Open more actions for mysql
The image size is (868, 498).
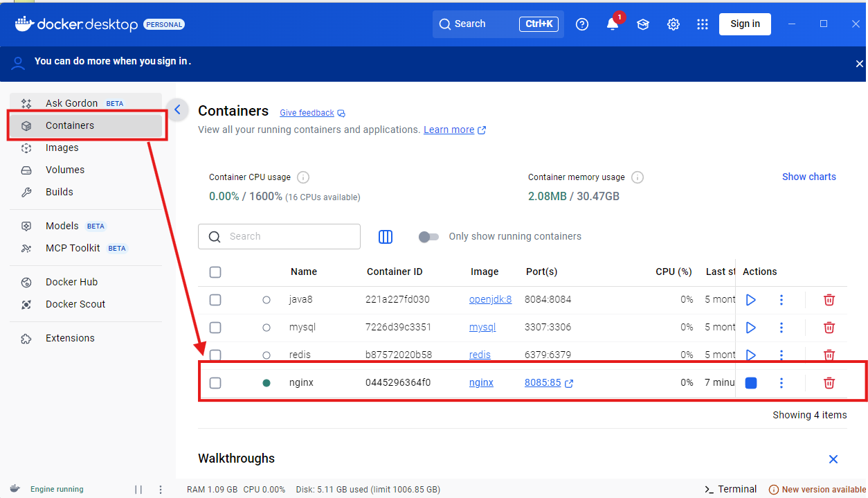point(781,328)
